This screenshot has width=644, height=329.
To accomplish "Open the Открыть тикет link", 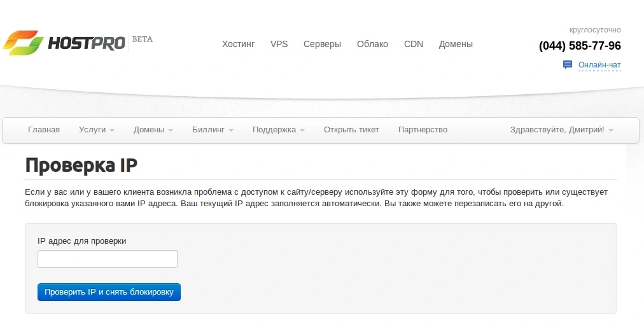I will [x=351, y=130].
